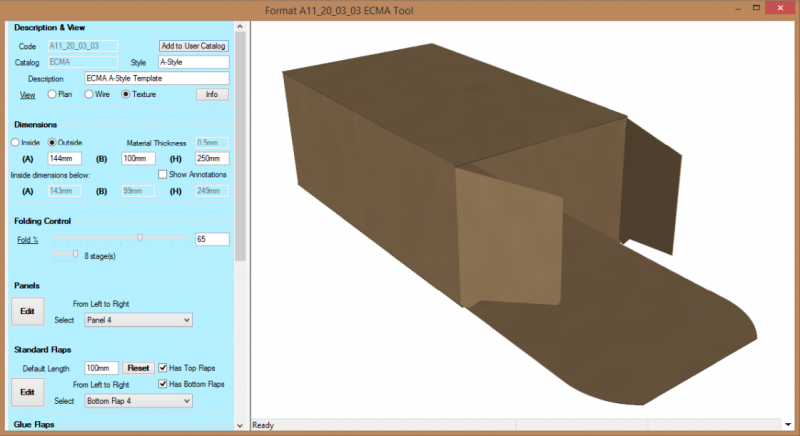The image size is (800, 436).
Task: Click the Description field ECMA A-Style Template
Action: [157, 79]
